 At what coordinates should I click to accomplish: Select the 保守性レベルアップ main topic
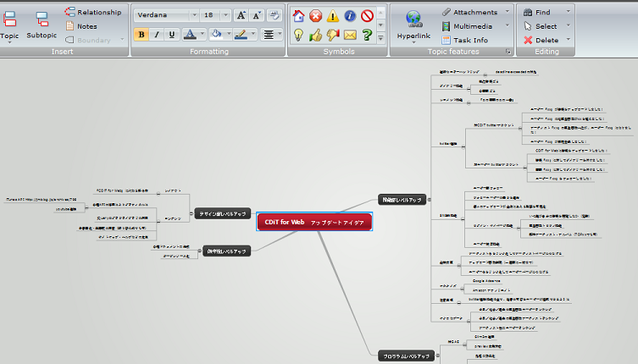click(x=226, y=251)
